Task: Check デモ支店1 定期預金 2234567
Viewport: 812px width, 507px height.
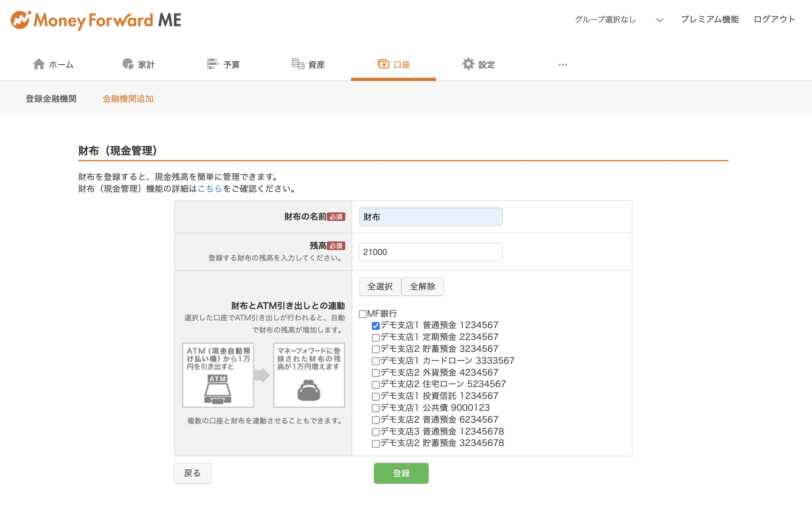Action: pos(376,338)
